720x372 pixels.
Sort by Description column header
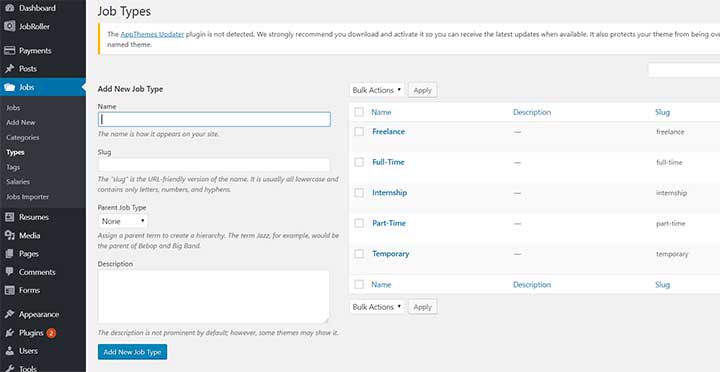click(x=532, y=112)
